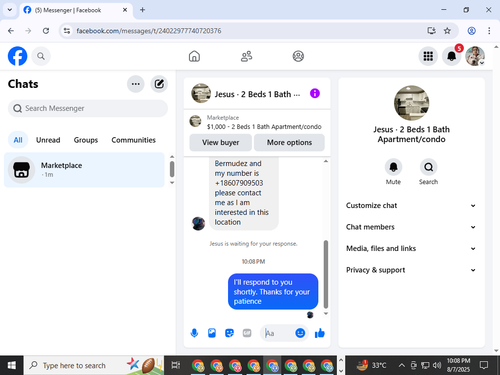
Task: Reload the page
Action: [x=46, y=31]
